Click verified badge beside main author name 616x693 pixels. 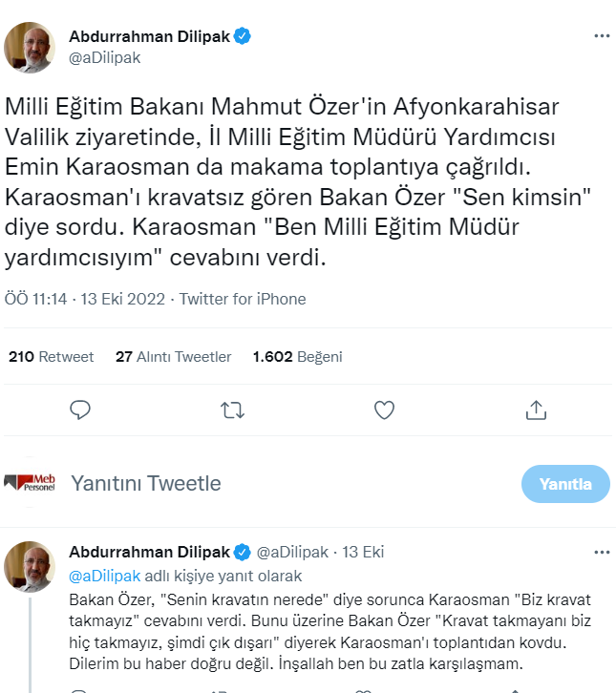pyautogui.click(x=244, y=36)
